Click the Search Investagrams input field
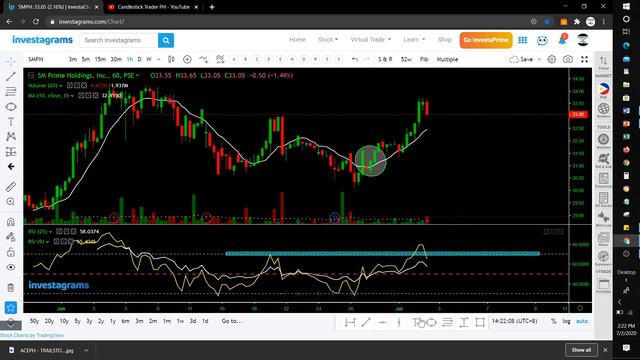This screenshot has height=360, width=640. (119, 40)
